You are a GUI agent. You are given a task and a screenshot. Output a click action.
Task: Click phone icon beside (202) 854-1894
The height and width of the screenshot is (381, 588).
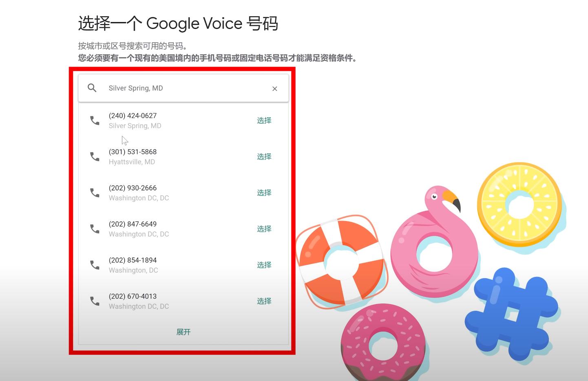click(95, 265)
